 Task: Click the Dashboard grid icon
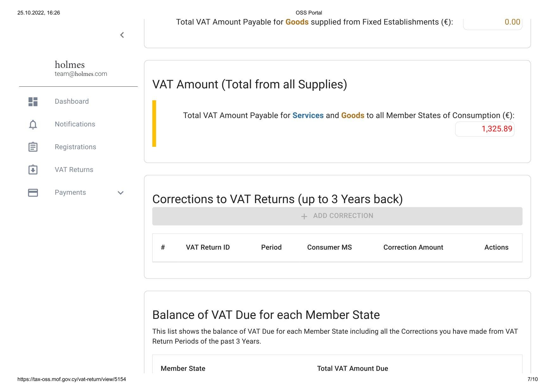33,102
